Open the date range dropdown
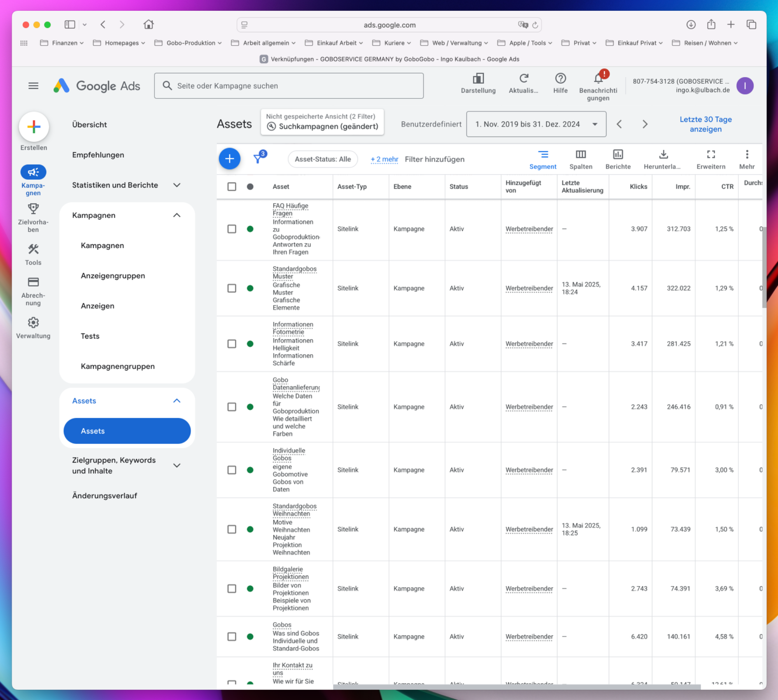This screenshot has width=778, height=700. coord(536,124)
